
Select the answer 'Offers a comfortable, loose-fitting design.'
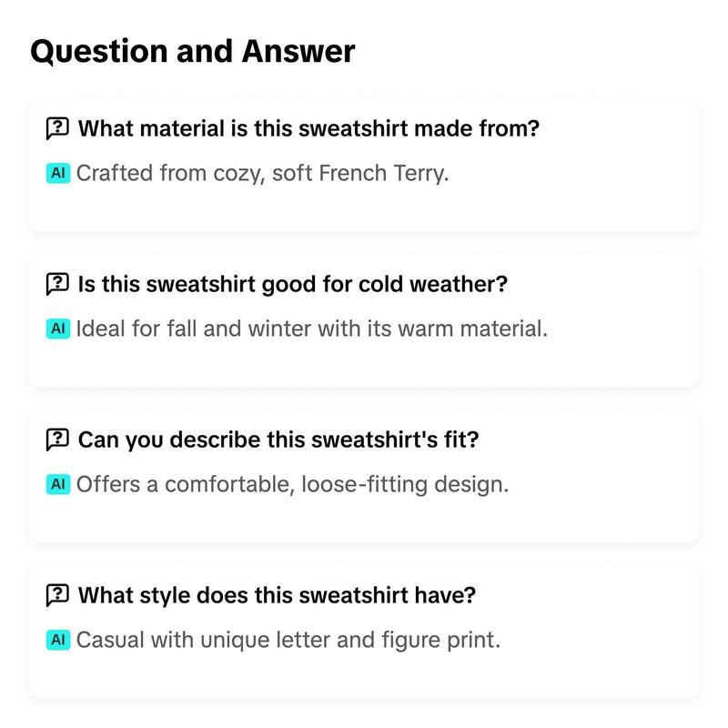tap(292, 485)
